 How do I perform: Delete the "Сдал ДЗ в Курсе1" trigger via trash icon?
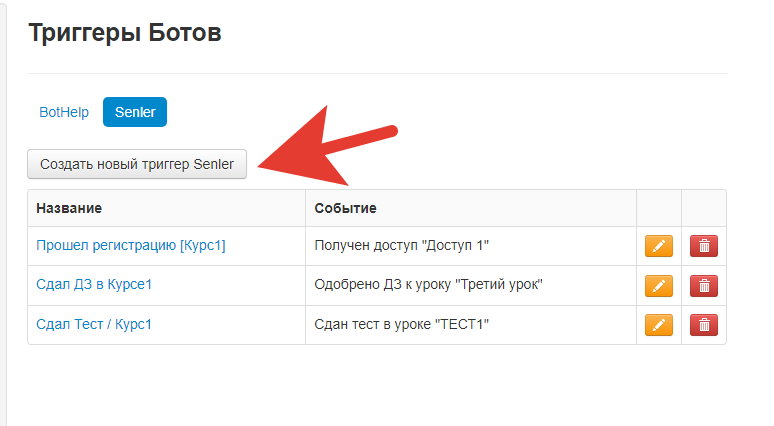pyautogui.click(x=704, y=285)
